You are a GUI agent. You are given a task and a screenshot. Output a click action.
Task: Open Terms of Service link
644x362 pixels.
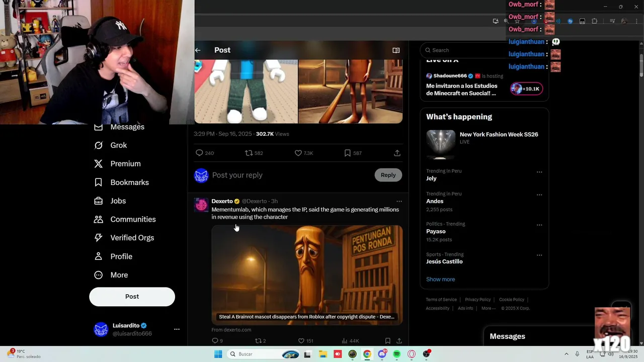pyautogui.click(x=441, y=300)
